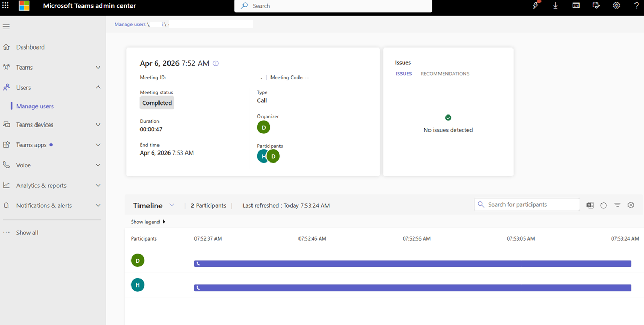Switch to the RECOMMENDATIONS tab

click(x=445, y=74)
